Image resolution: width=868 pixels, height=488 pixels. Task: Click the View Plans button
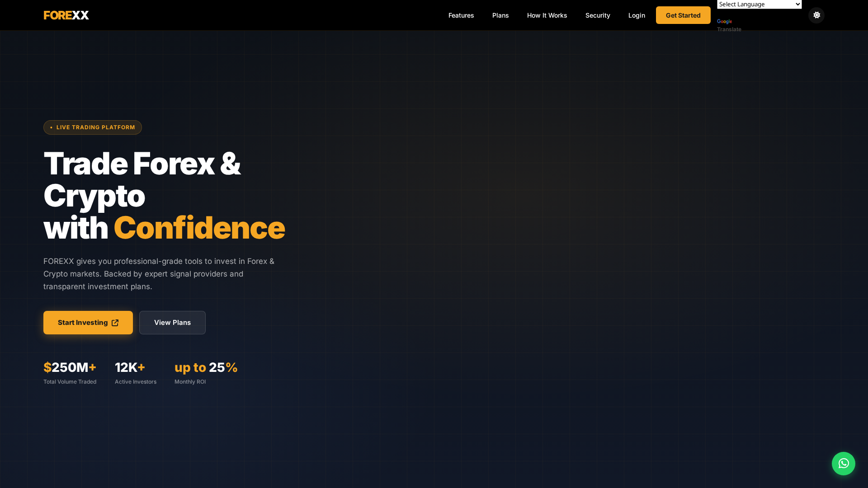click(x=172, y=323)
